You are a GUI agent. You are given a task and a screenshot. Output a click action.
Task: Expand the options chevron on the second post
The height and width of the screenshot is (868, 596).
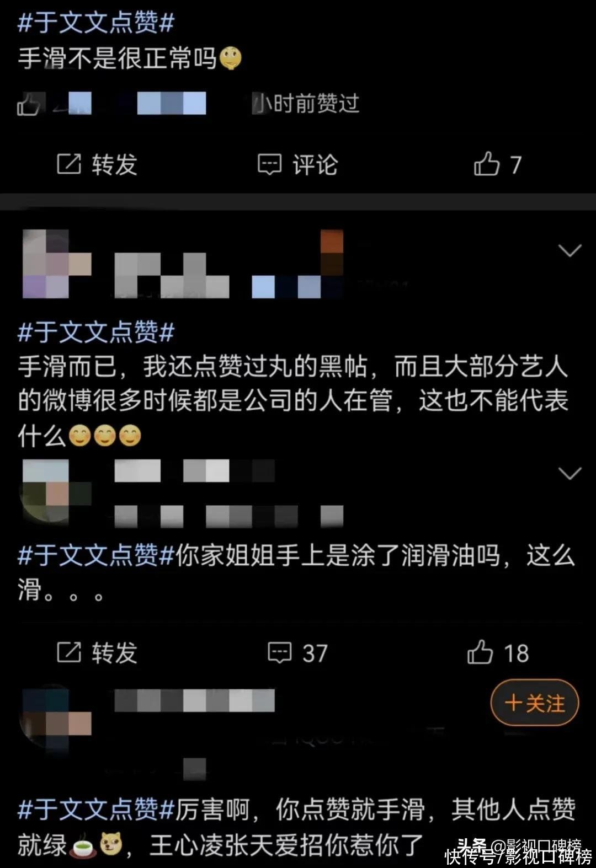point(570,251)
